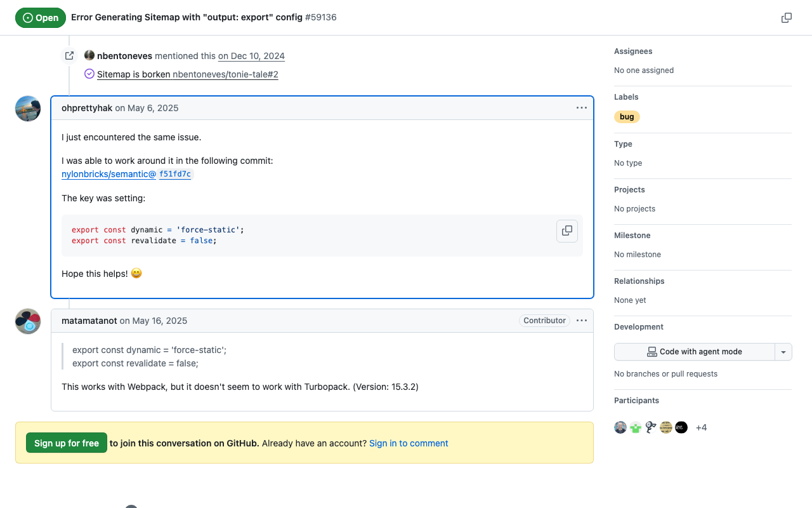
Task: Open cross-reference via the external link icon
Action: click(69, 55)
